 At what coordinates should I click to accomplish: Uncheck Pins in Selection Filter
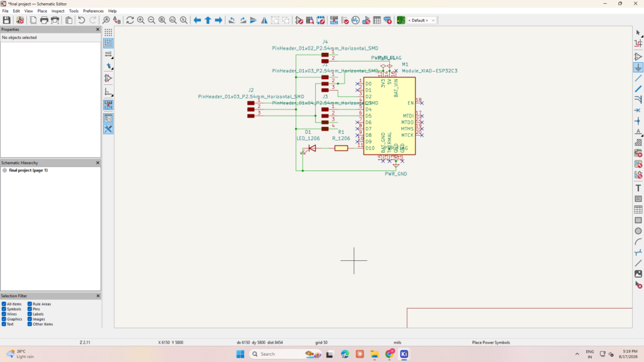[x=30, y=309]
